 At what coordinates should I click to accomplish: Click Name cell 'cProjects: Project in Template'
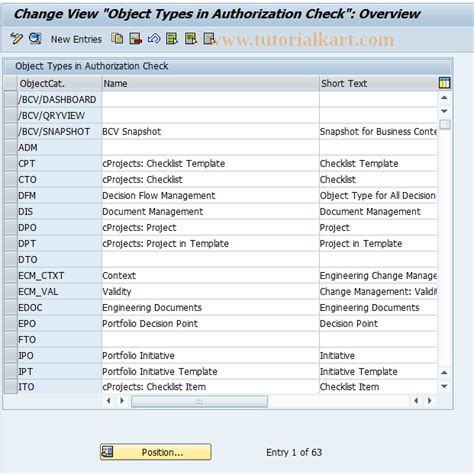(x=210, y=243)
